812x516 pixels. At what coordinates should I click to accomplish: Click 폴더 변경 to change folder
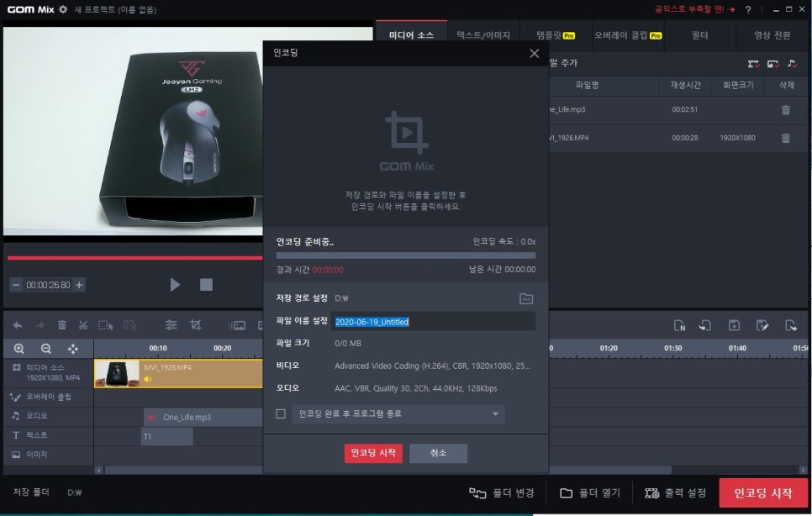click(501, 493)
